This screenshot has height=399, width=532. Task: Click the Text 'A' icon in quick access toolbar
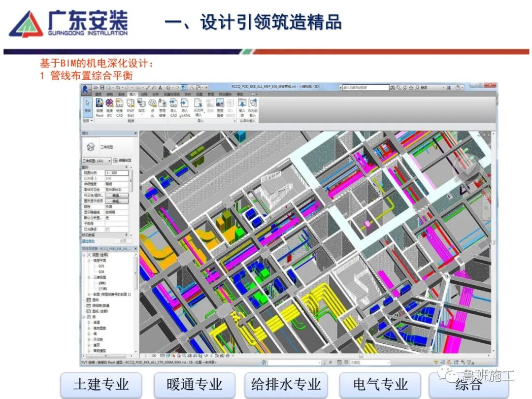160,88
